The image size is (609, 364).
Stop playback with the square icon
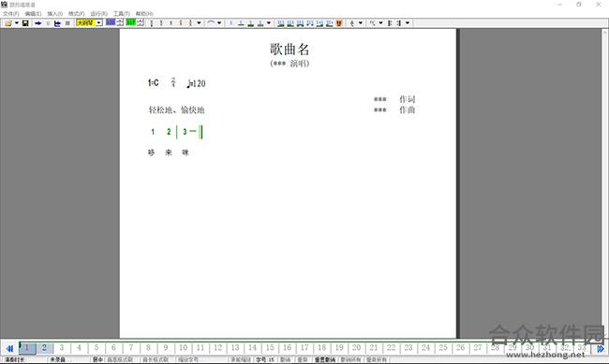(x=67, y=23)
